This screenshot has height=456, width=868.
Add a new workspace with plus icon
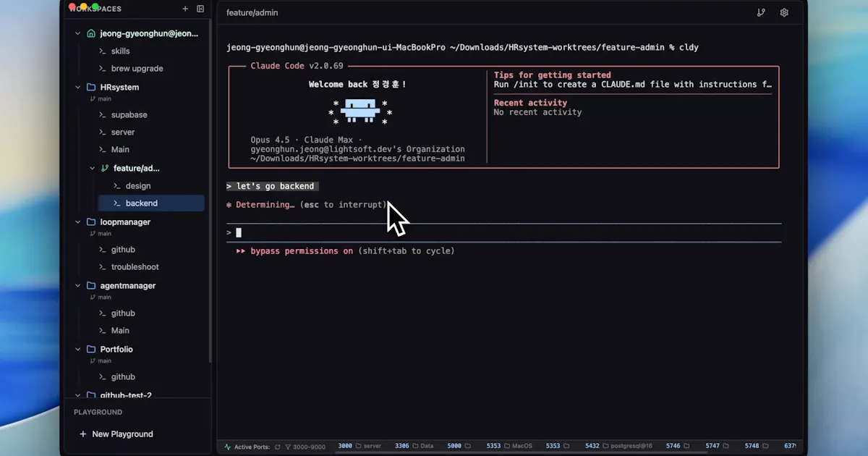click(x=185, y=9)
